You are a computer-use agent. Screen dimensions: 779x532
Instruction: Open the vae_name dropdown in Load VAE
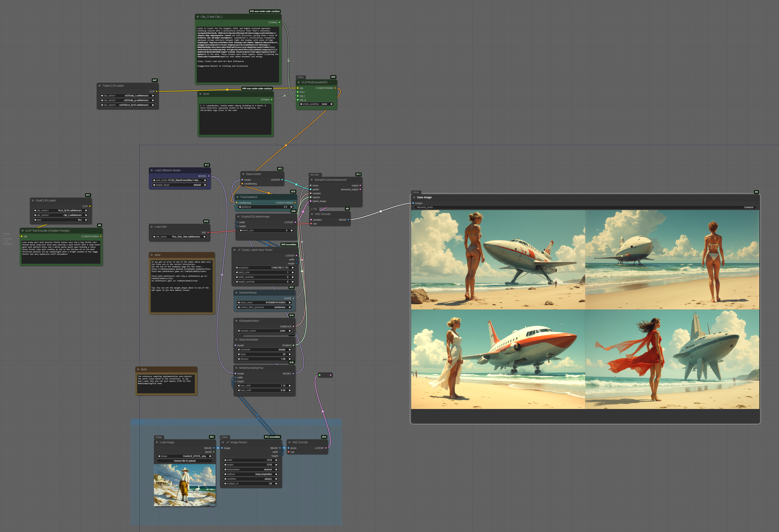pos(179,237)
